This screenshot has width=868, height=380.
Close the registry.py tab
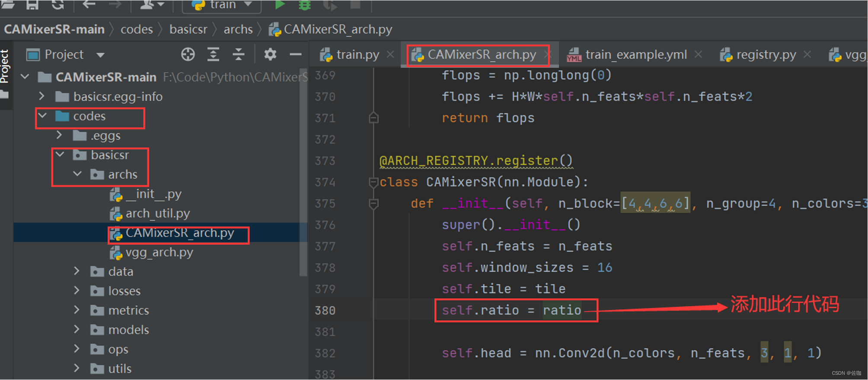[x=807, y=54]
